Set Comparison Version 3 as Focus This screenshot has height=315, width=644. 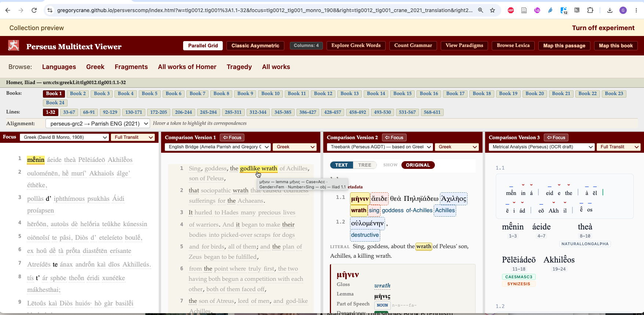point(556,137)
